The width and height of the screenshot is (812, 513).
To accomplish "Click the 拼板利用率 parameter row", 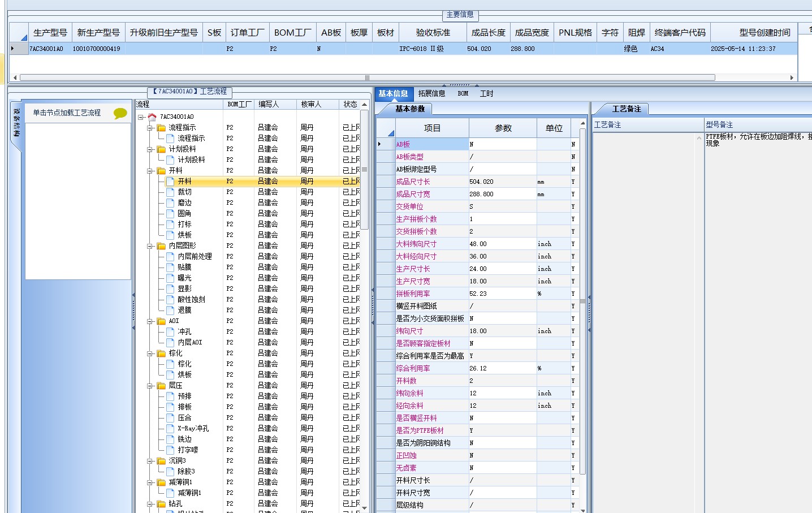I will 479,294.
